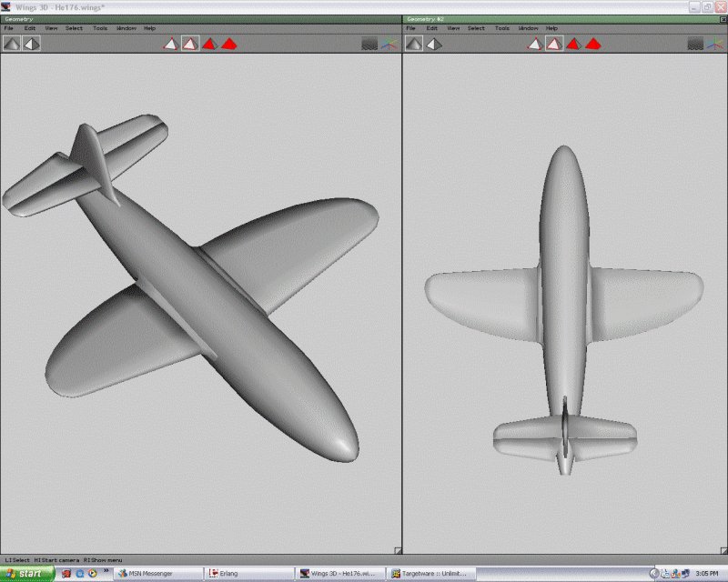Select body mode in Geometry #2 toolbar
The image size is (728, 582).
[x=593, y=43]
